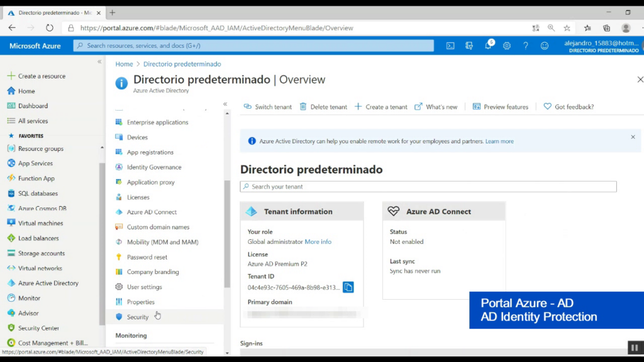Open Azure AD Connect menu item
This screenshot has height=362, width=644.
[152, 212]
